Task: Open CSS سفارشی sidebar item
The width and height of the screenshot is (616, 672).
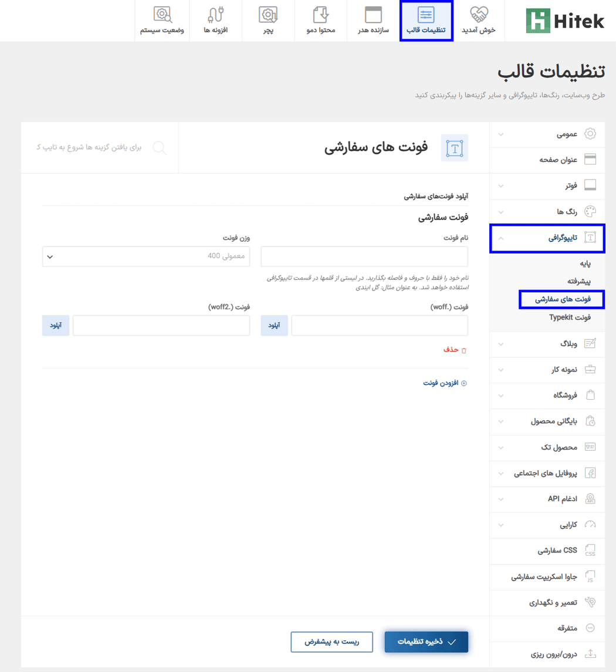Action: [547, 551]
